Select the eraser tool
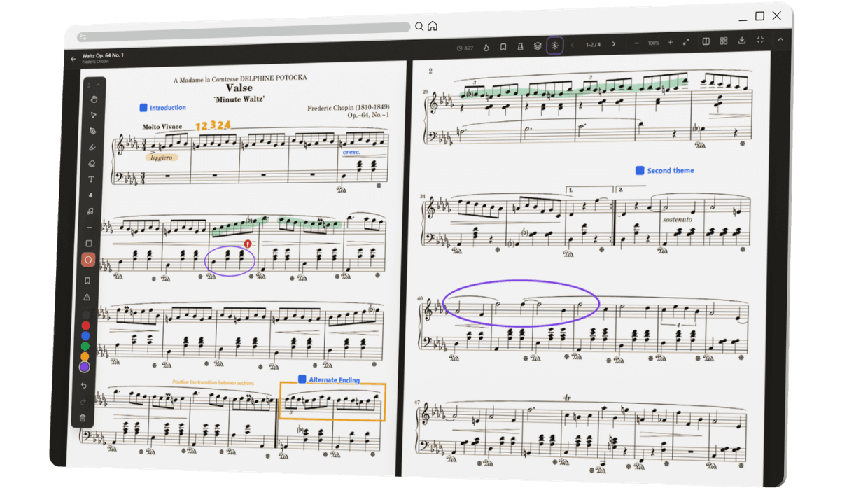868x488 pixels. click(x=92, y=163)
